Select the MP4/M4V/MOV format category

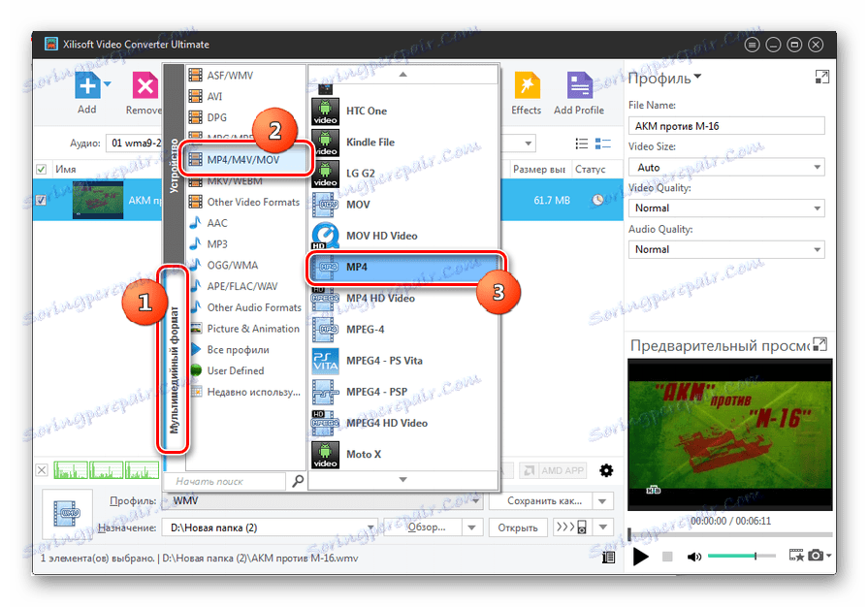click(x=246, y=159)
